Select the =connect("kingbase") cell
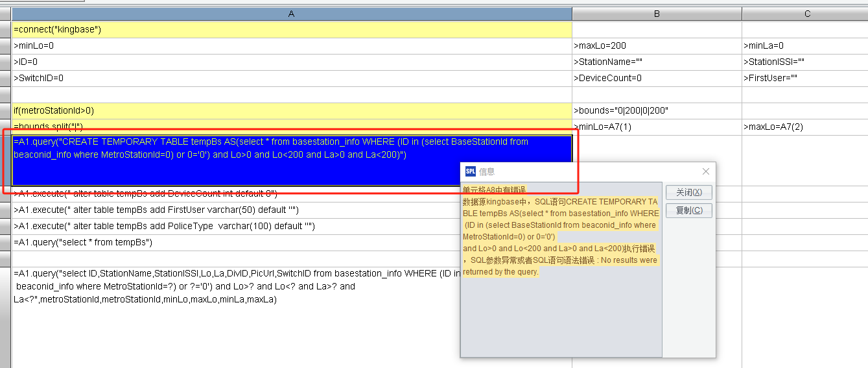The width and height of the screenshot is (868, 368). [291, 30]
